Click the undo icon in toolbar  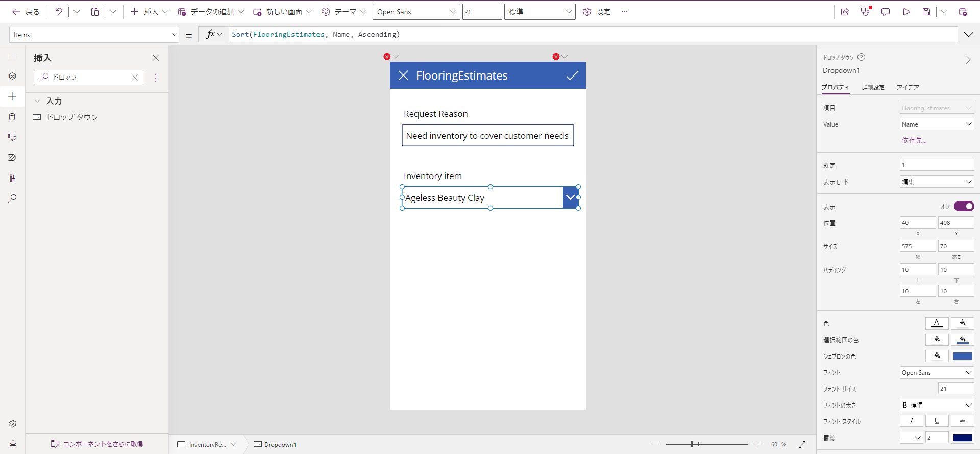pos(59,12)
